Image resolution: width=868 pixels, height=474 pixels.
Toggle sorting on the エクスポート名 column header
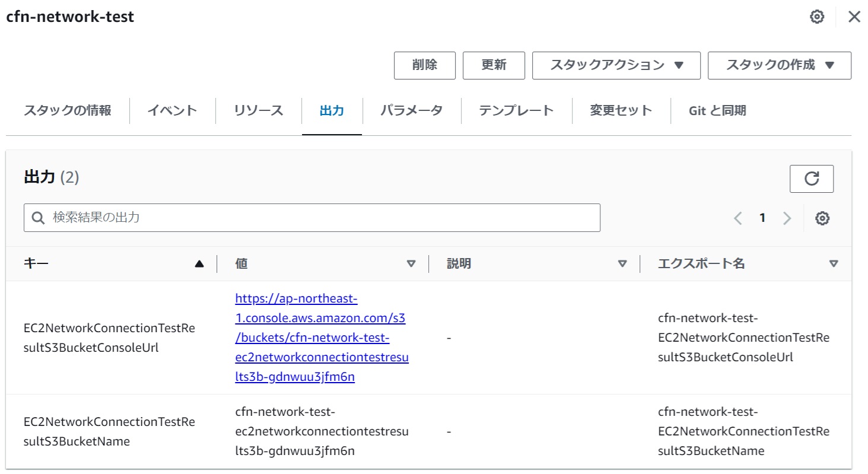[834, 264]
